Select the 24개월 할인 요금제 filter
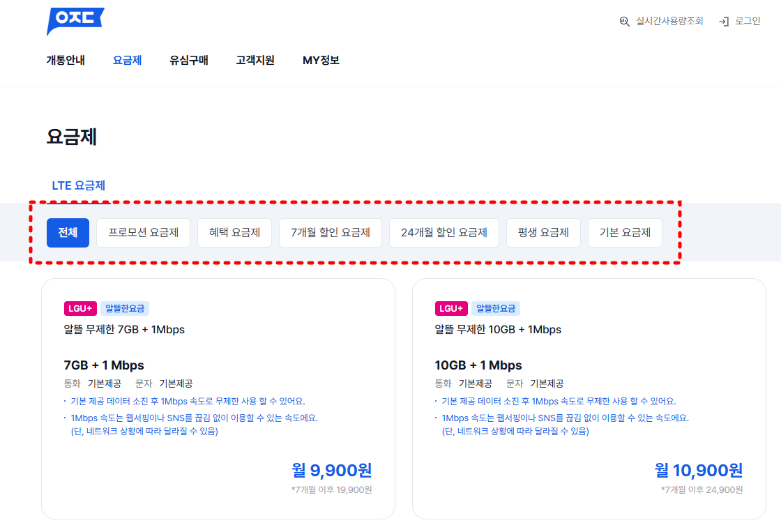The image size is (781, 532). coord(443,233)
